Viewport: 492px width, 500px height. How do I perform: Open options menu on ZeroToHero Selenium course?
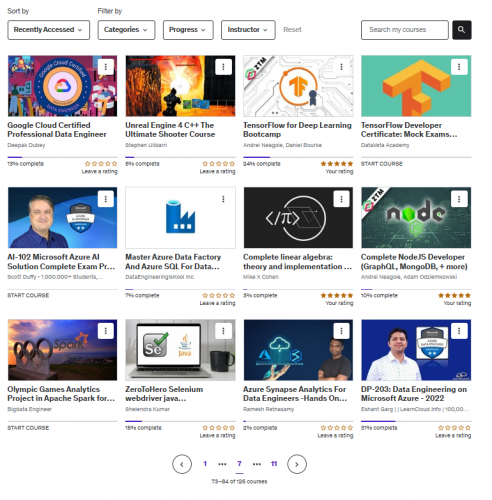(223, 331)
